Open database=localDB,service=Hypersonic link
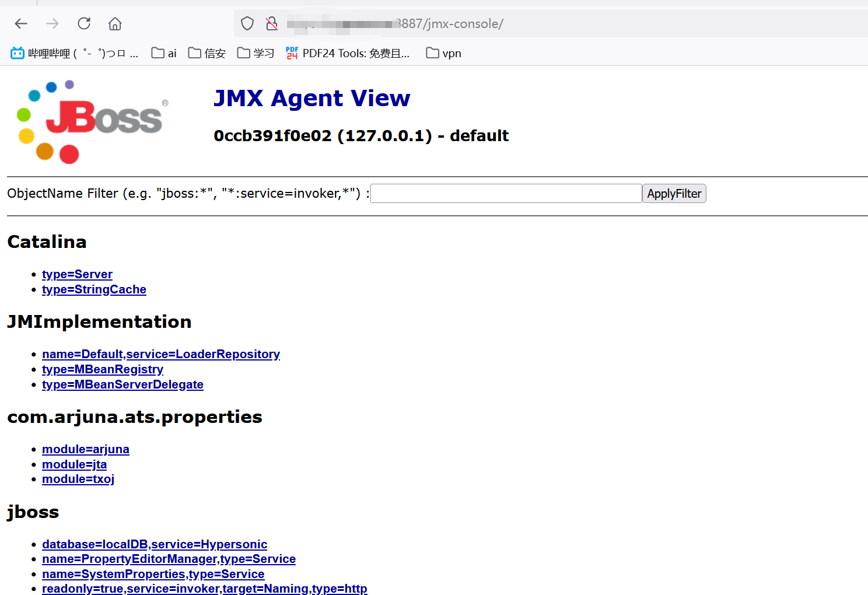The image size is (868, 595). [155, 544]
